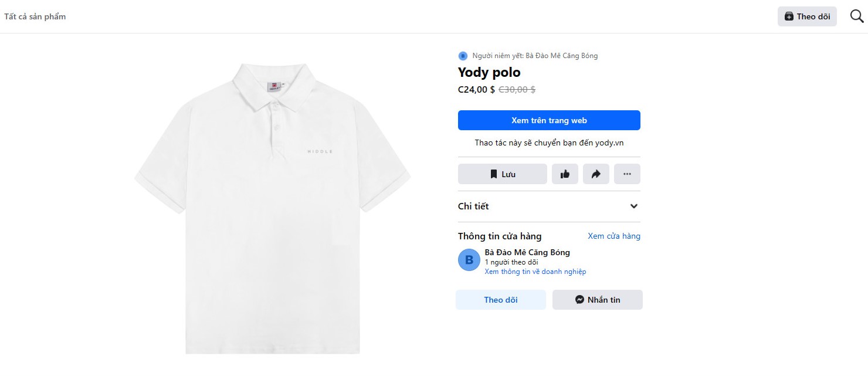Screen dimensions: 868x376
Task: Toggle the top-right Theo dõi follow button
Action: pos(807,16)
